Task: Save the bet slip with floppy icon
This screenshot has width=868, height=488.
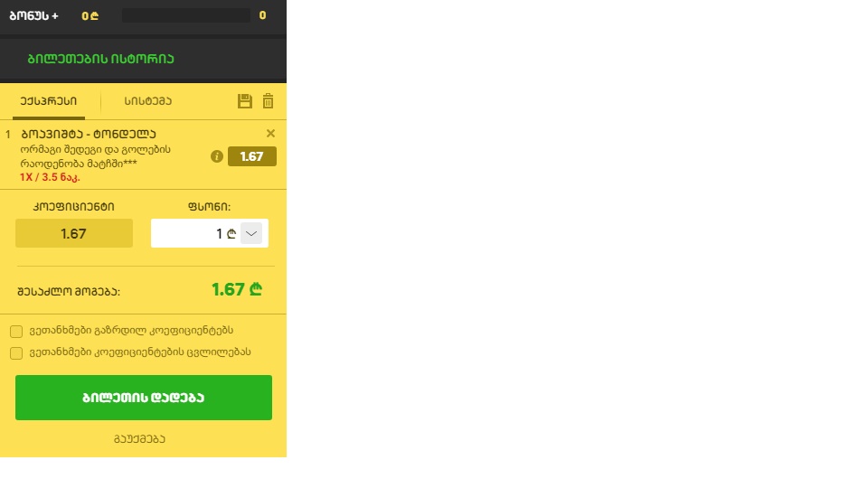Action: 245,101
